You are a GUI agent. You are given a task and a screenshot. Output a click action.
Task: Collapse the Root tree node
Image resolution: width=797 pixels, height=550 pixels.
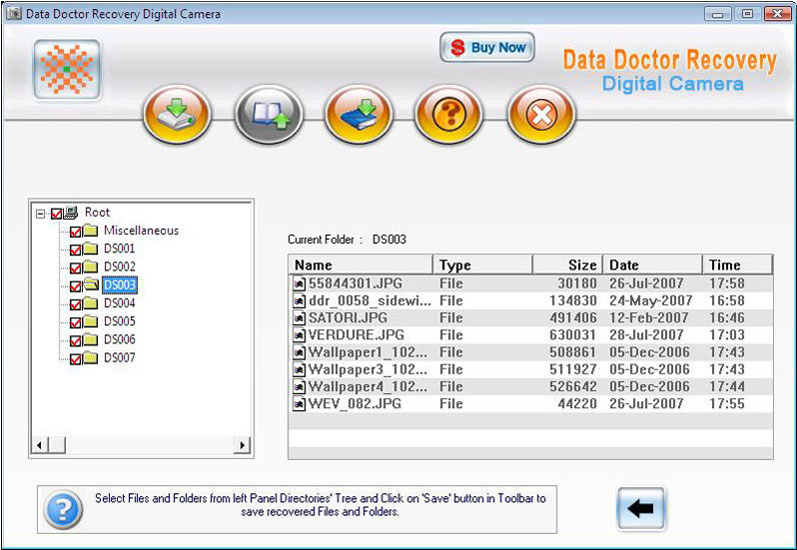pos(40,213)
